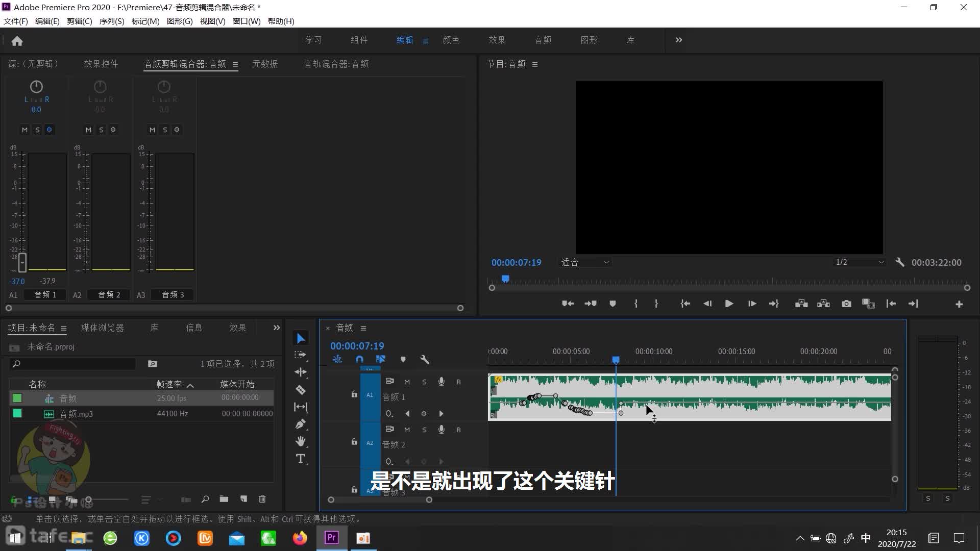The image size is (980, 551).
Task: Open 编辑 workspace menu icon
Action: 426,41
